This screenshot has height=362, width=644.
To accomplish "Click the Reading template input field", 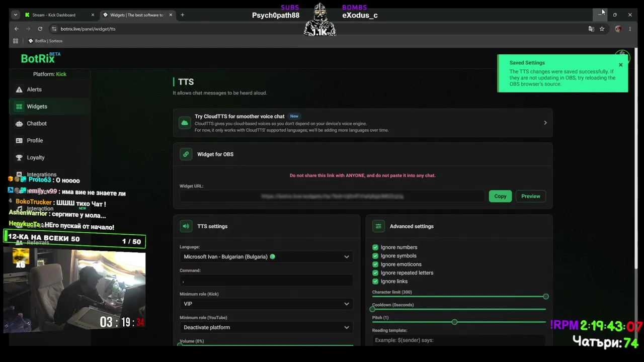I will (459, 340).
